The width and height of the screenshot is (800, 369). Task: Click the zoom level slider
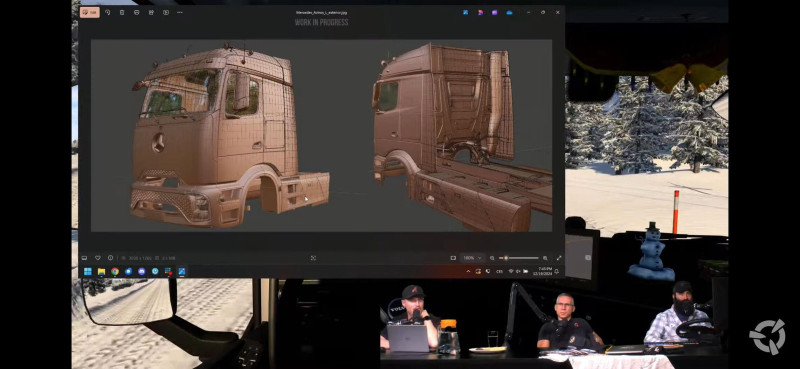pos(519,258)
